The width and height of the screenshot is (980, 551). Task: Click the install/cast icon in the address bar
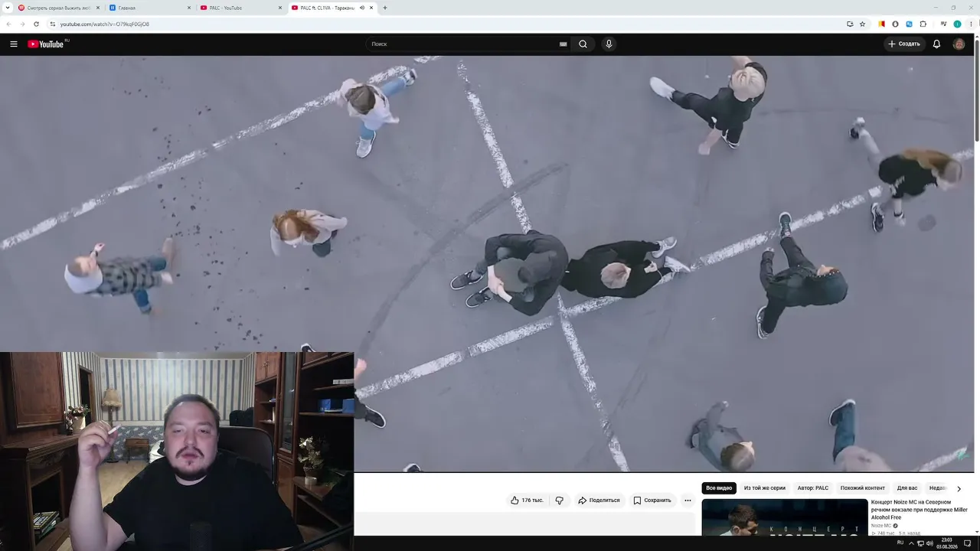850,24
